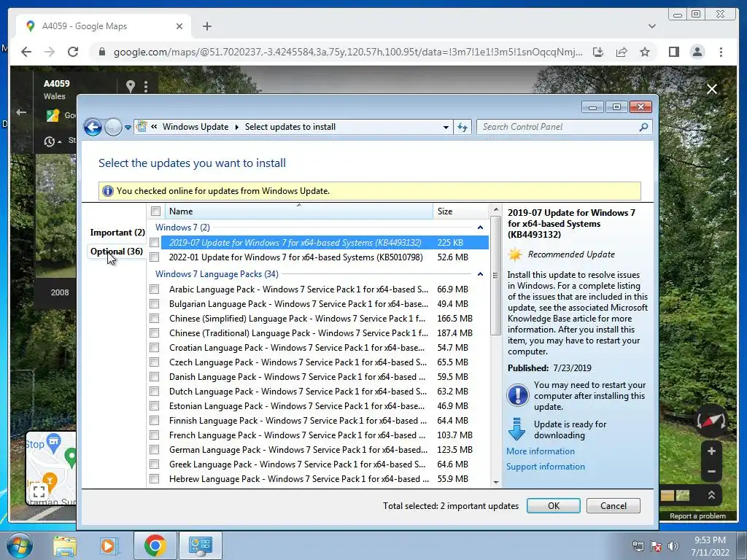The image size is (747, 560).
Task: Open Chrome side panel icon
Action: (x=673, y=52)
